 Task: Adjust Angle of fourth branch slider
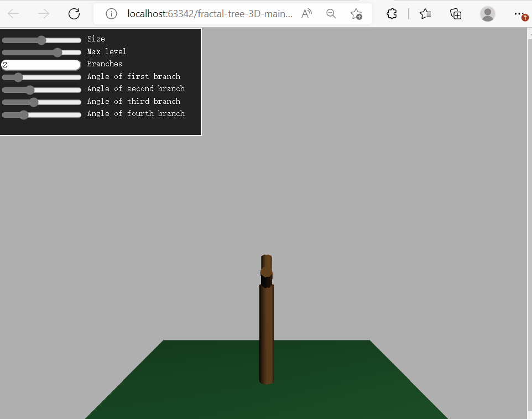coord(41,114)
